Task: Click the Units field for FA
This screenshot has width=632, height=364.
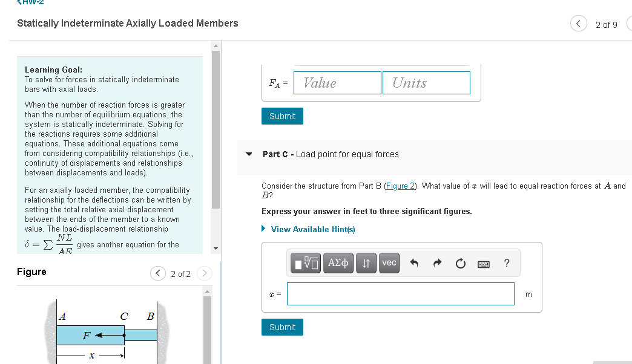Action: 426,83
